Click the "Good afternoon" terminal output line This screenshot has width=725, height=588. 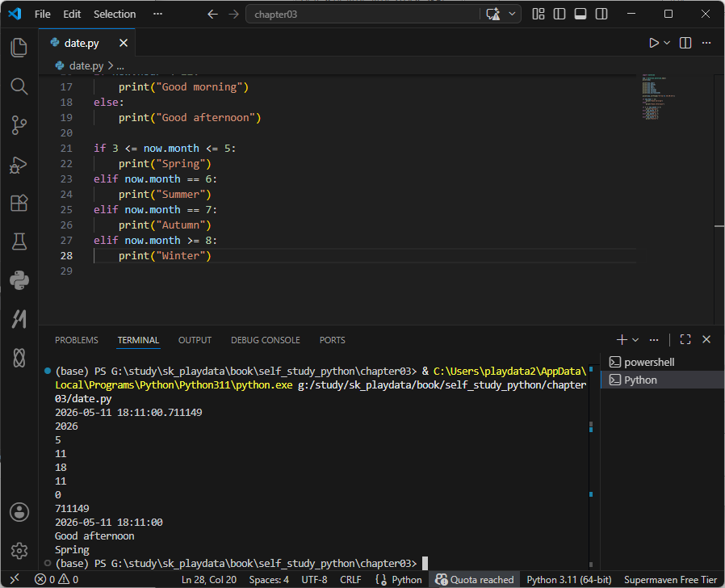point(94,535)
